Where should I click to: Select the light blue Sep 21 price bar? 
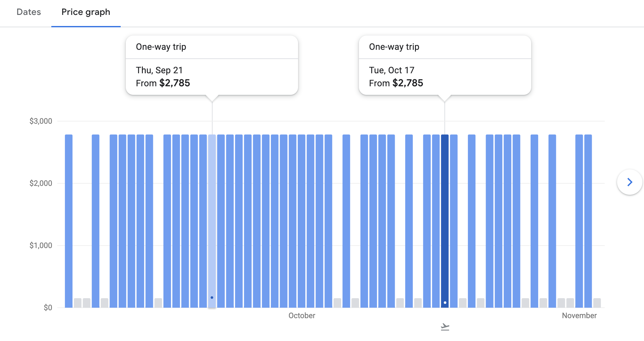click(x=212, y=221)
